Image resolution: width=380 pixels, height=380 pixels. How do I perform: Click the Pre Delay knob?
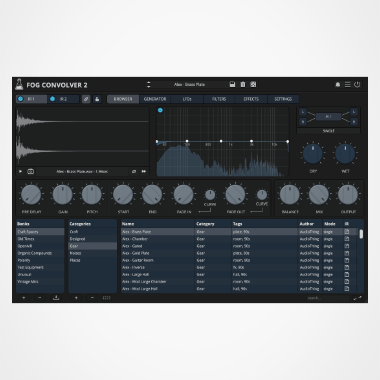[31, 195]
